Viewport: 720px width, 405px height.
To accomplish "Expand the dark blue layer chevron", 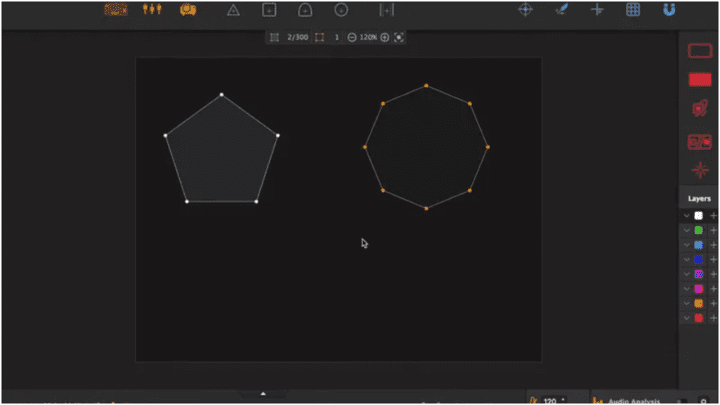I will click(x=686, y=259).
